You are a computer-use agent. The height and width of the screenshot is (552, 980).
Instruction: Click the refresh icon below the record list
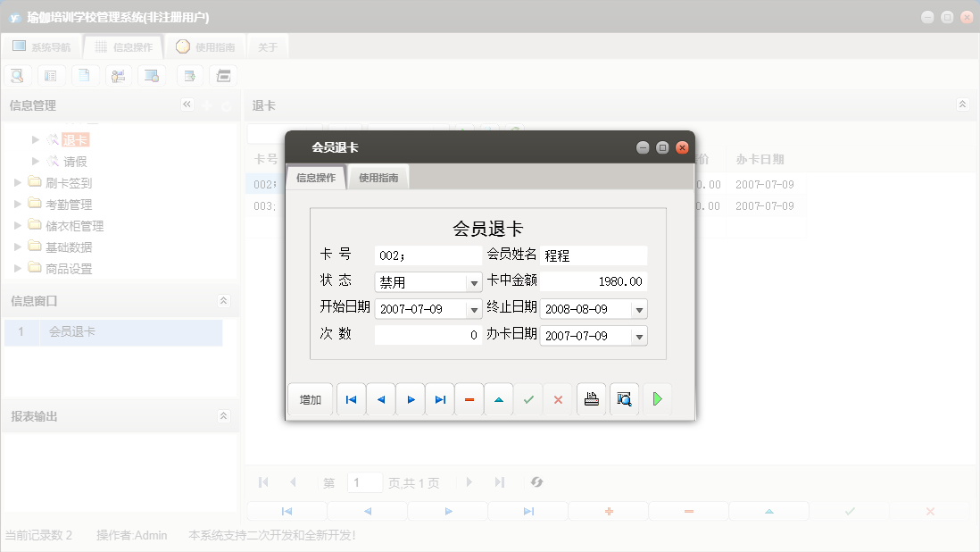point(536,482)
